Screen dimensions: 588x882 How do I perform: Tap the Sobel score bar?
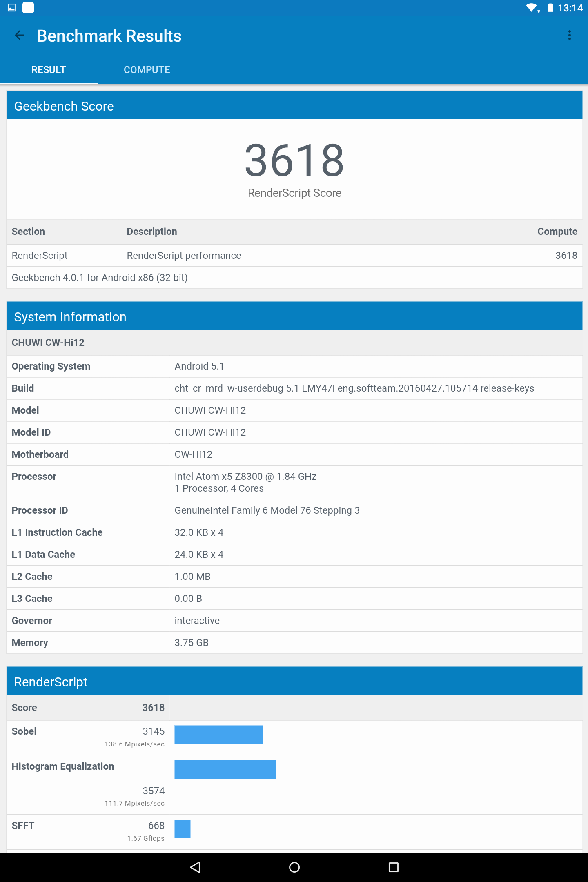point(219,735)
